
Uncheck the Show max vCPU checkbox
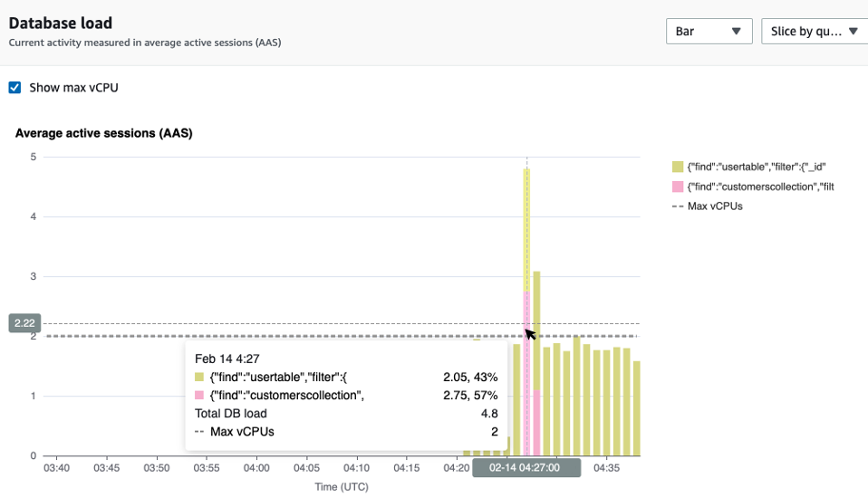pyautogui.click(x=14, y=88)
